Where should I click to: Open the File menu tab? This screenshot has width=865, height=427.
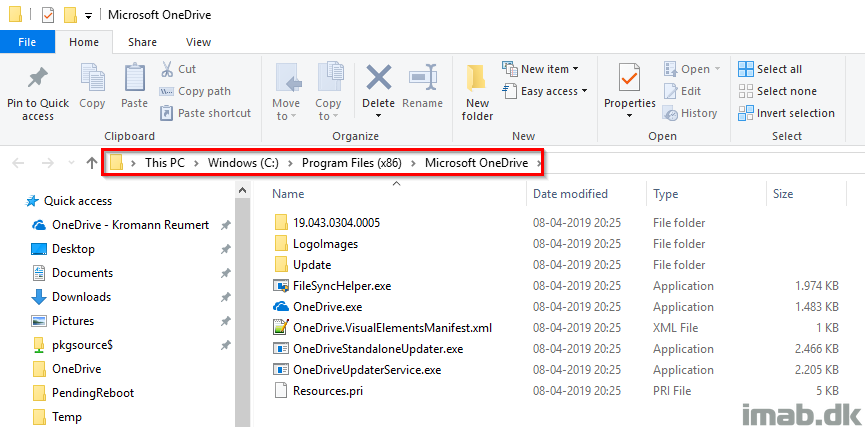(27, 42)
